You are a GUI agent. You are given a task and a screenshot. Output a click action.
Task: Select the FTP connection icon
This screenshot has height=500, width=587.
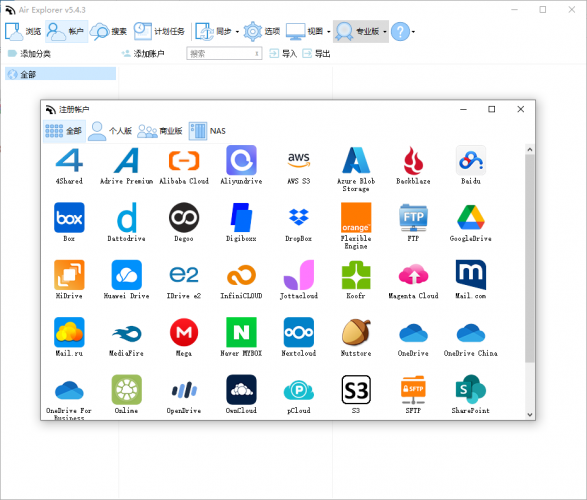coord(413,218)
